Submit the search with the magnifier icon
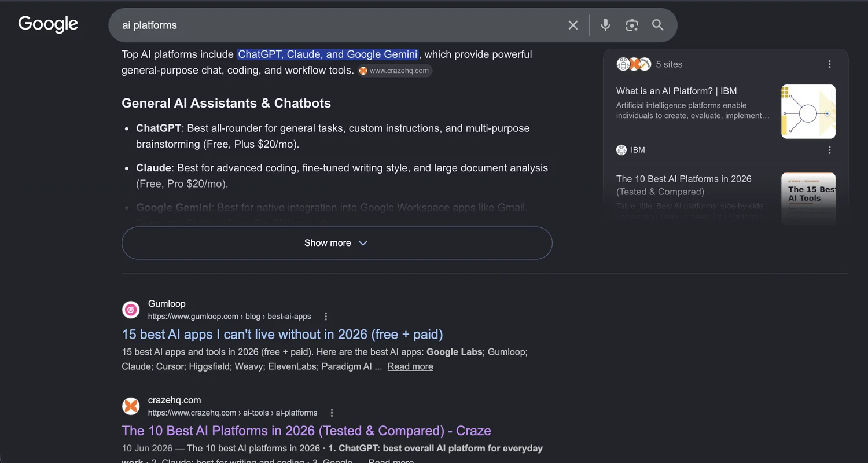 pos(658,25)
